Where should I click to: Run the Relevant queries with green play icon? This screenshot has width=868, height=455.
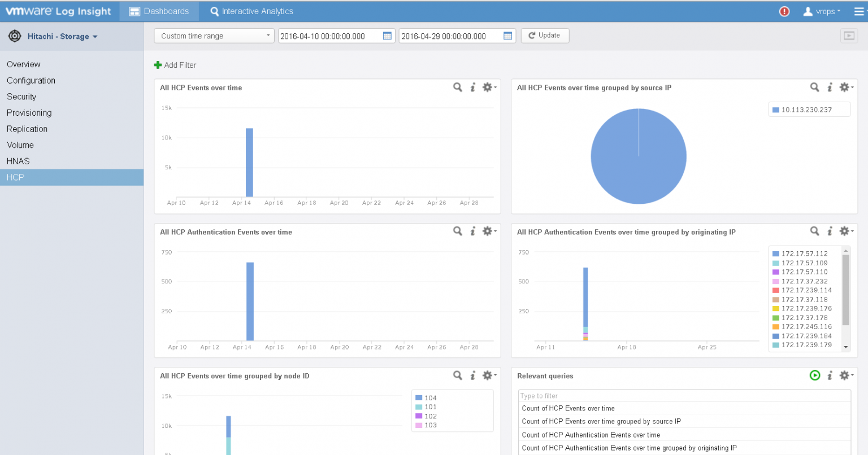pyautogui.click(x=815, y=375)
